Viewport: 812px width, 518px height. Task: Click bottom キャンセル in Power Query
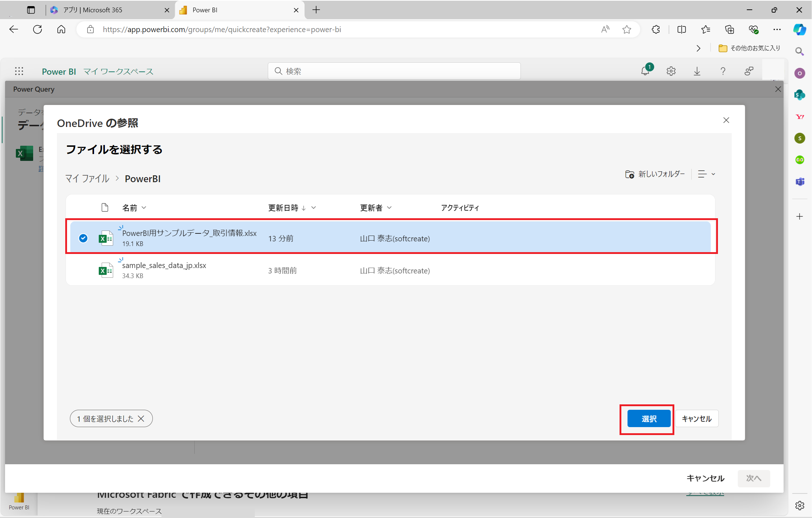click(705, 478)
